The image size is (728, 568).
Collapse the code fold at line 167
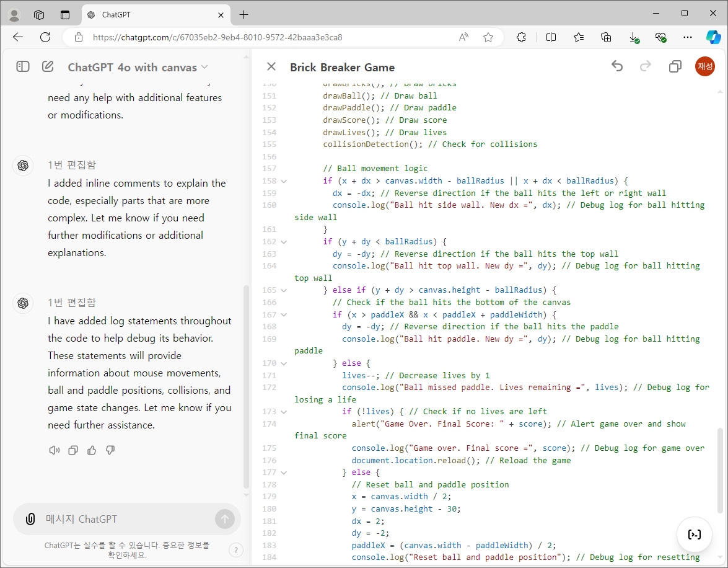(x=284, y=315)
